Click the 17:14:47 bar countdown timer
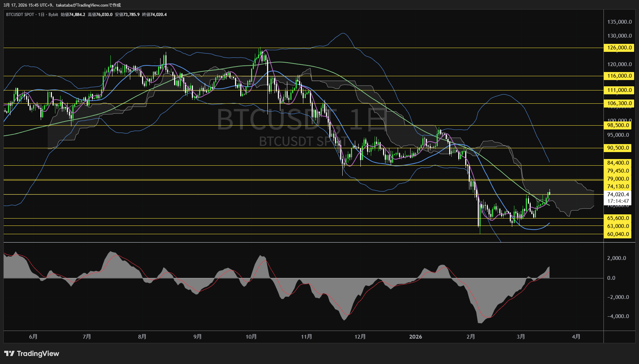The width and height of the screenshot is (639, 364). click(618, 201)
